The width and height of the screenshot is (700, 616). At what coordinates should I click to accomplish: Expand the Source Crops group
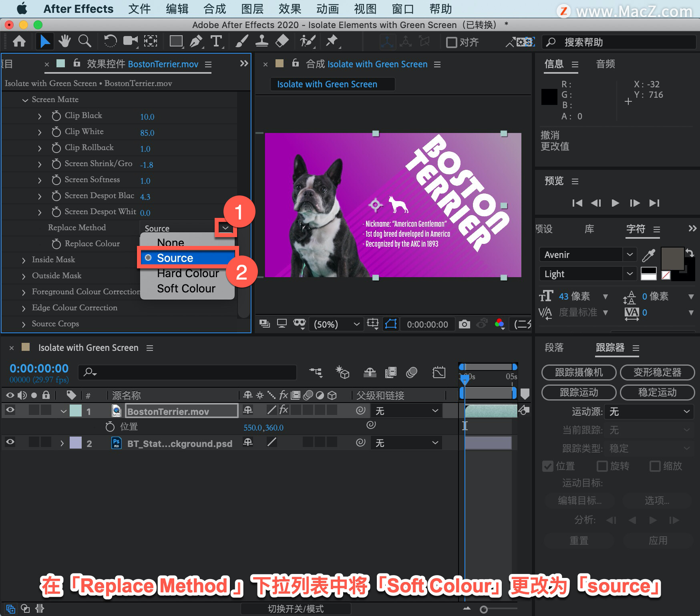coord(24,324)
